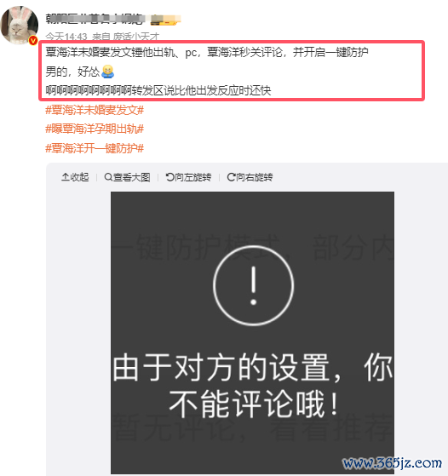448x476 pixels.
Task: Open the 今天14:43 timestamp link
Action: 66,37
